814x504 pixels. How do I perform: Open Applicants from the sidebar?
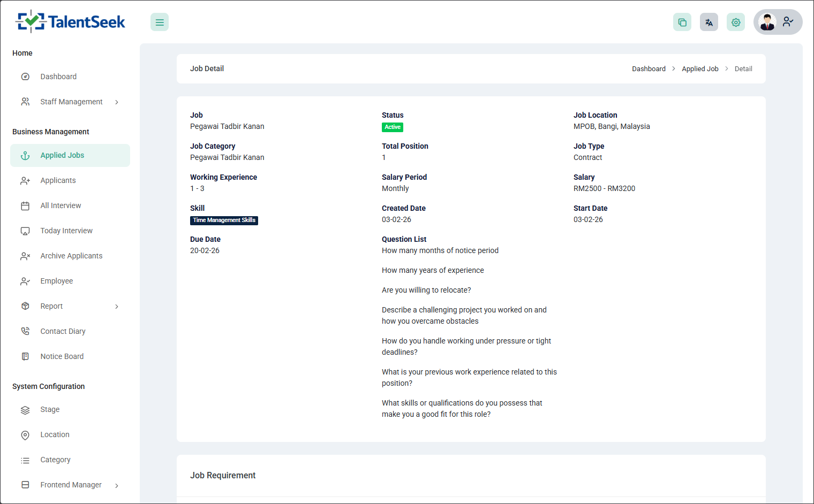coord(58,180)
